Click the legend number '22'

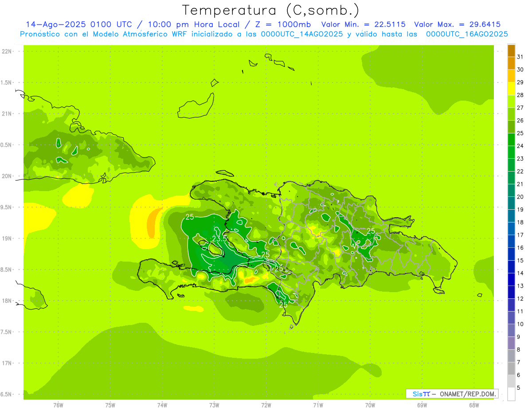tap(520, 171)
